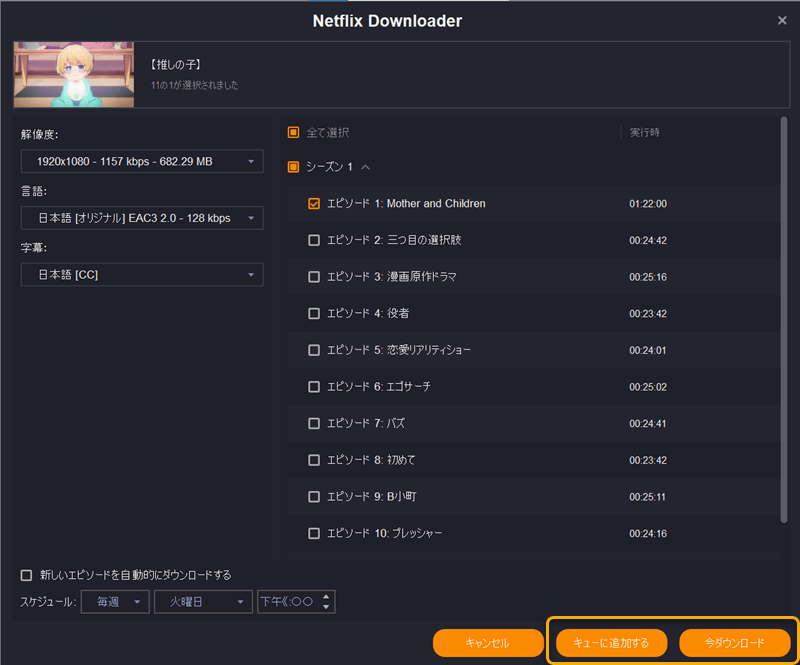Check エピソード 7 バズ

(314, 424)
